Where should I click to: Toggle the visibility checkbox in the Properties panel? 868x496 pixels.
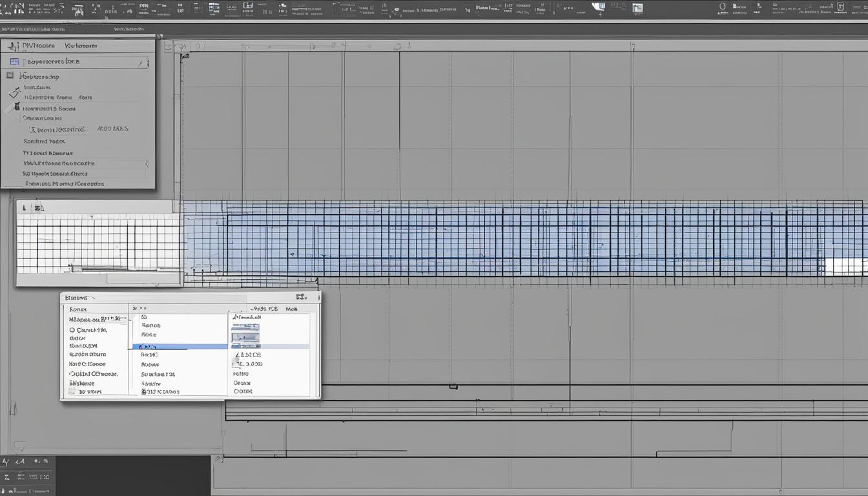point(10,76)
